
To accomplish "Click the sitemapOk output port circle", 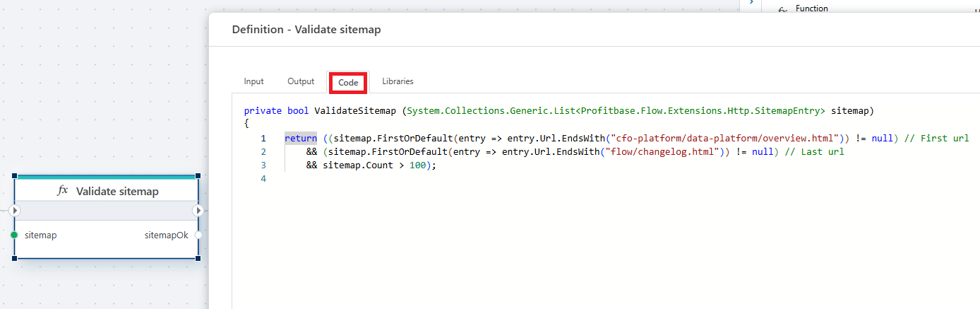I will tap(198, 235).
